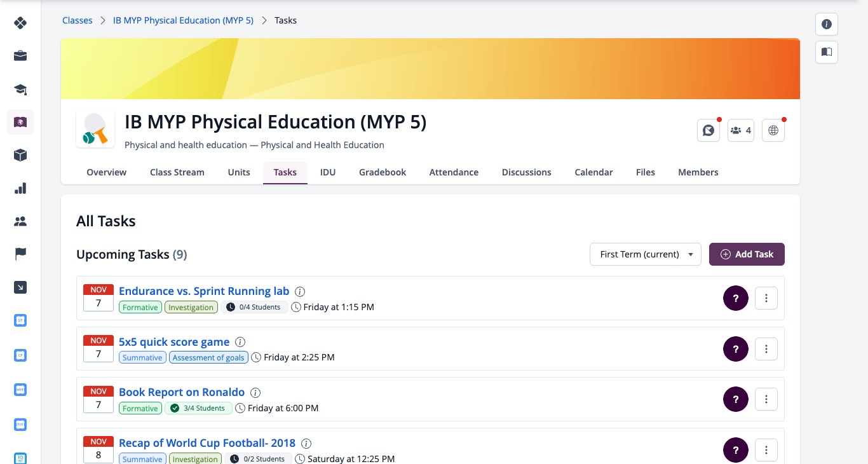The height and width of the screenshot is (464, 868).
Task: Open Recap of World Cup Football- 2018 task
Action: (x=207, y=443)
